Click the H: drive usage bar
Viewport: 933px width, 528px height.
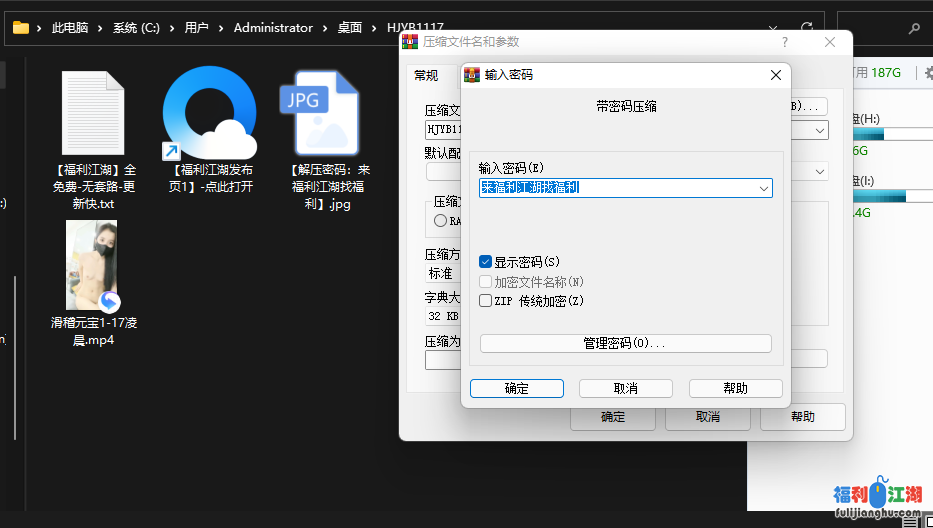(x=867, y=134)
